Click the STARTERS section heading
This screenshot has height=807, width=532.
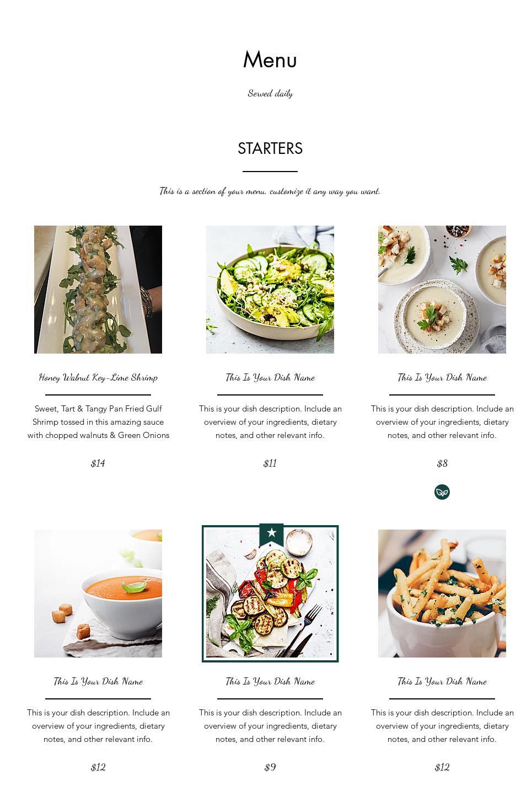pyautogui.click(x=270, y=148)
